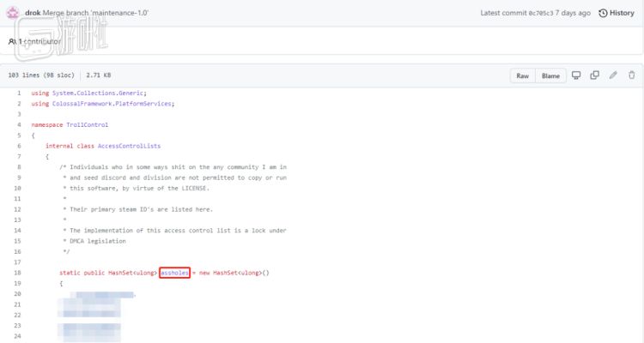644x343 pixels.
Task: Select line number 4
Action: click(19, 124)
